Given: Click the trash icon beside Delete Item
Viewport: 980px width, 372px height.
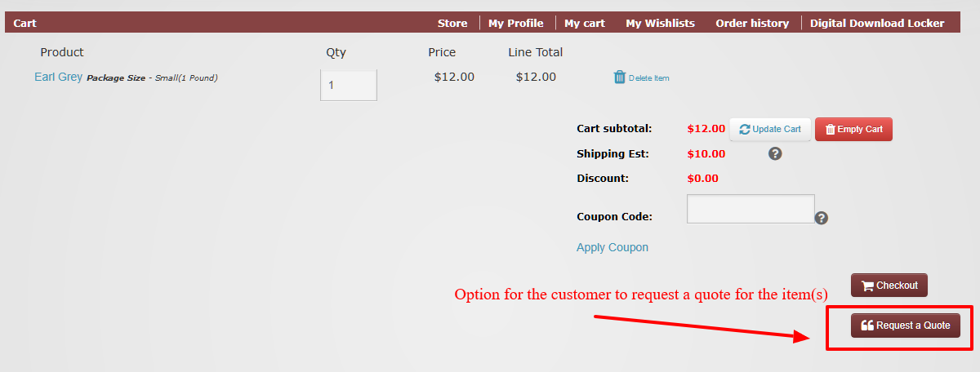Looking at the screenshot, I should pos(619,77).
